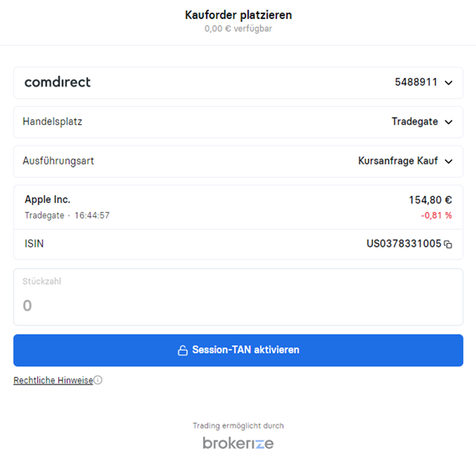
Task: Click the lock icon on the Session-TAN button
Action: pyautogui.click(x=183, y=351)
